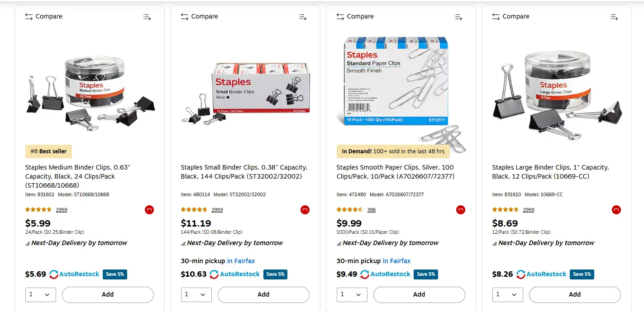Click the red Staples icon on Large Binder Clips card

click(x=616, y=209)
